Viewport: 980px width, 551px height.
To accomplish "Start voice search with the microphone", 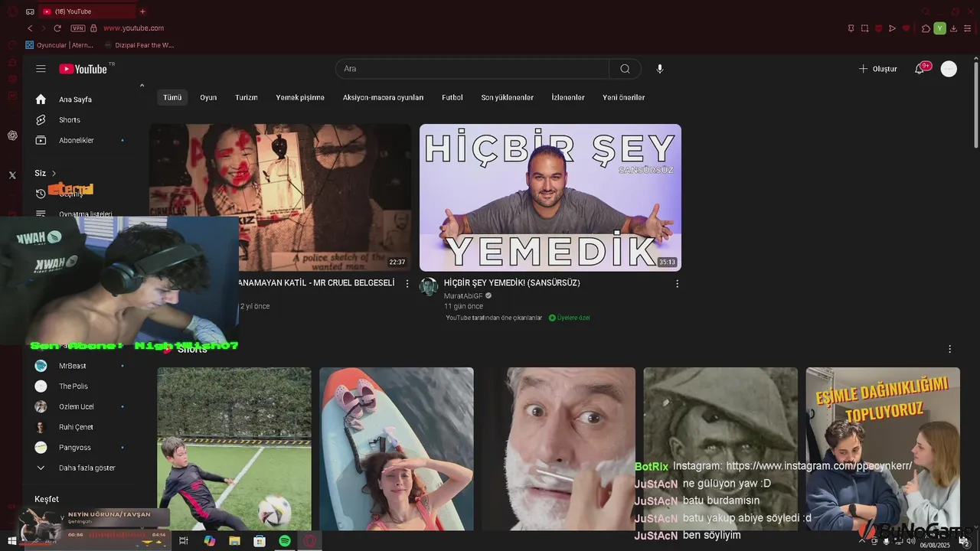I will [x=660, y=69].
